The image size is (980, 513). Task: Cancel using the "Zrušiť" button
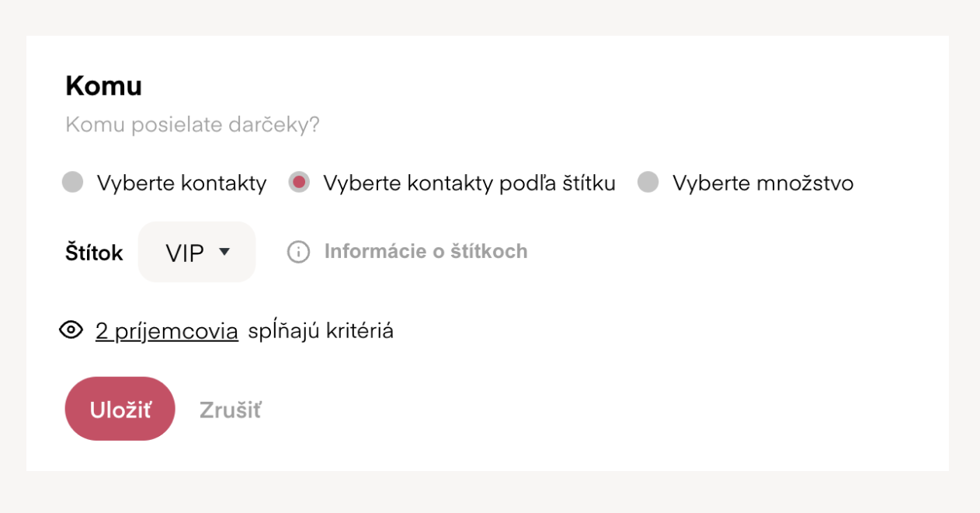(x=230, y=410)
